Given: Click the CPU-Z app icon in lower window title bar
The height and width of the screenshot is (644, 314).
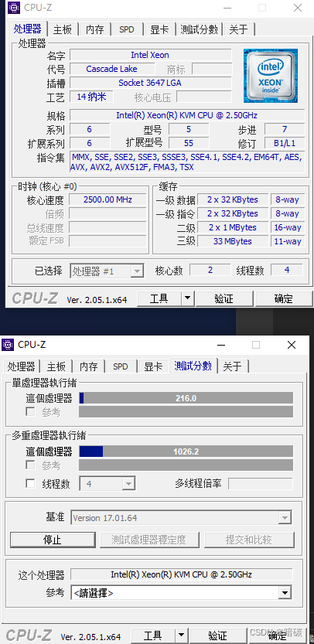Looking at the screenshot, I should pyautogui.click(x=9, y=345).
